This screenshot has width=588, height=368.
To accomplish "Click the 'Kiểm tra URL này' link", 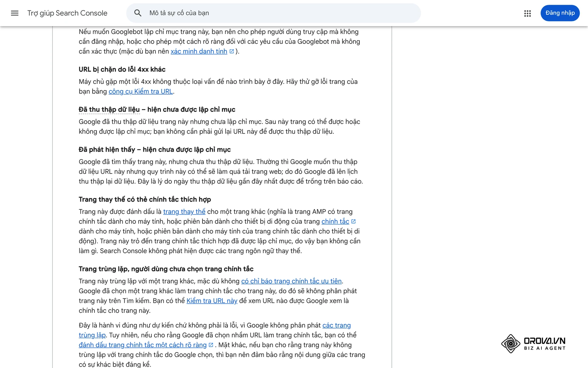I will point(212,301).
